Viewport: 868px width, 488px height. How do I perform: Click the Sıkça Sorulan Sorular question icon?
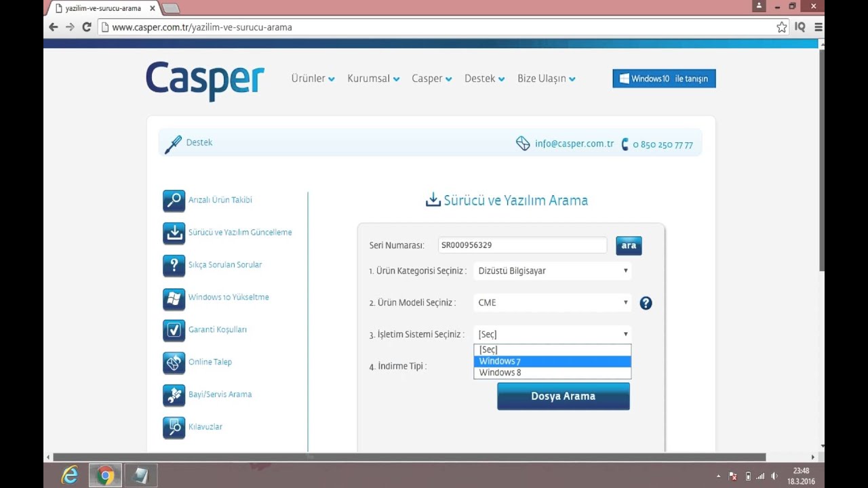click(x=174, y=266)
